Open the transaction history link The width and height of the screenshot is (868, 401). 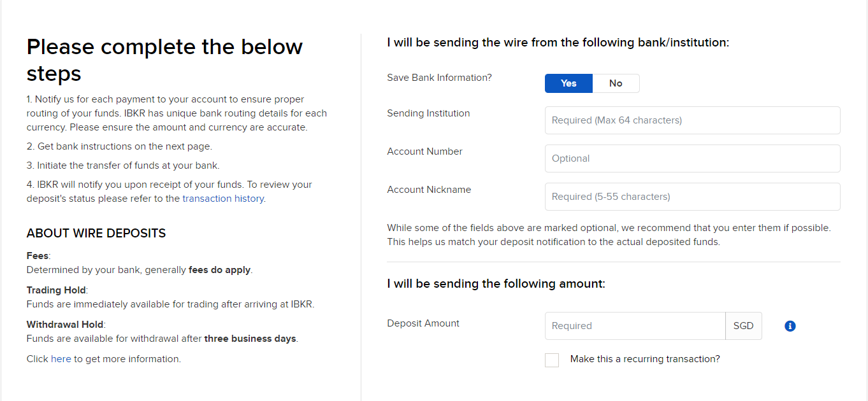223,199
